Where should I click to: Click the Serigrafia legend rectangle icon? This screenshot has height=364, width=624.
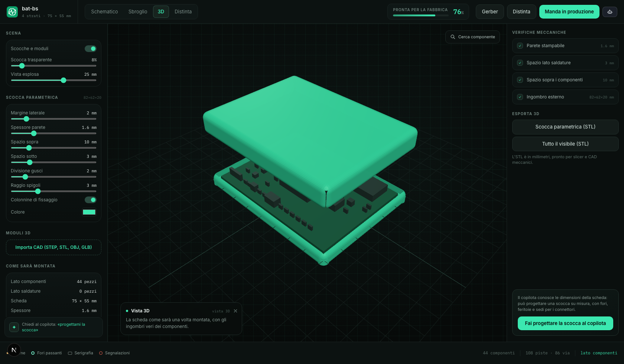click(x=70, y=353)
